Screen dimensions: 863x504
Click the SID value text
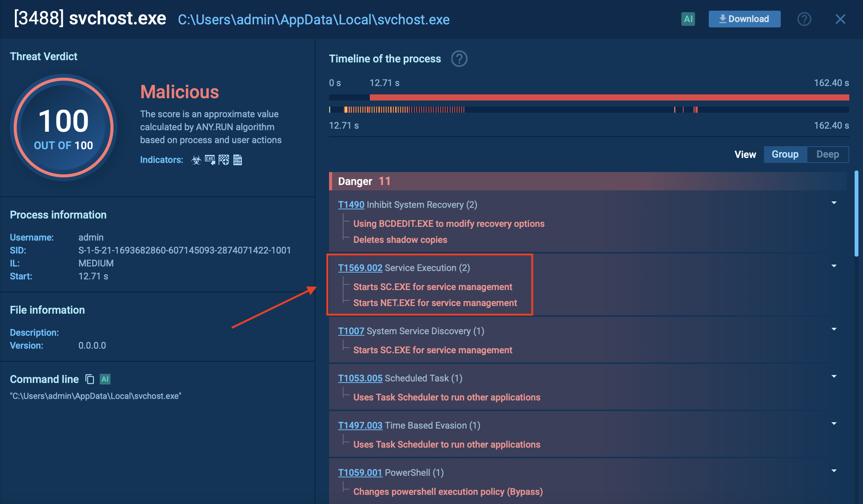(184, 250)
